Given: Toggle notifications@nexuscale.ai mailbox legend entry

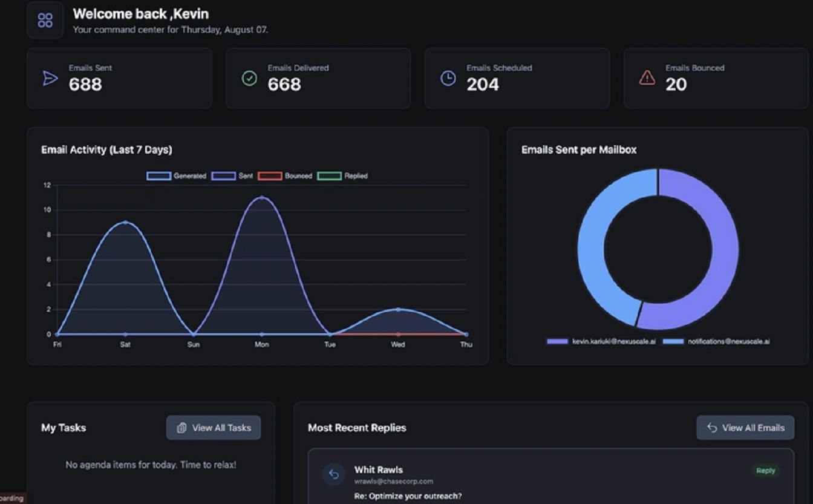Looking at the screenshot, I should click(716, 342).
